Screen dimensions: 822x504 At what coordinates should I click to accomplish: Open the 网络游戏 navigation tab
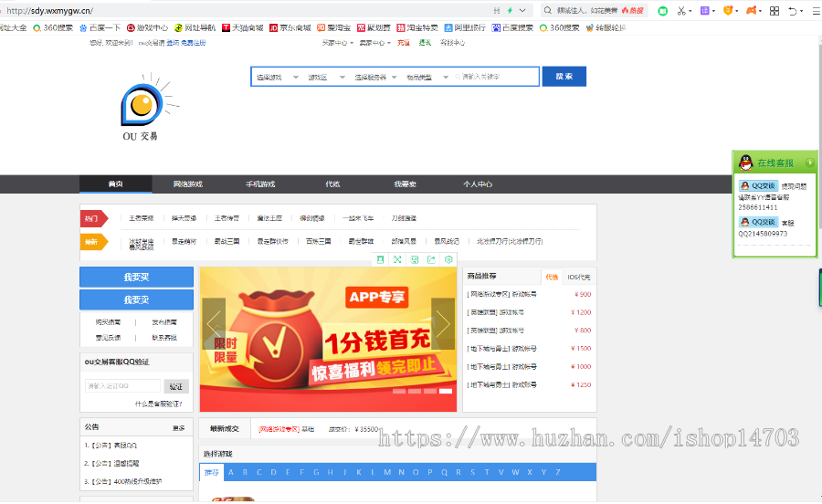pos(188,184)
